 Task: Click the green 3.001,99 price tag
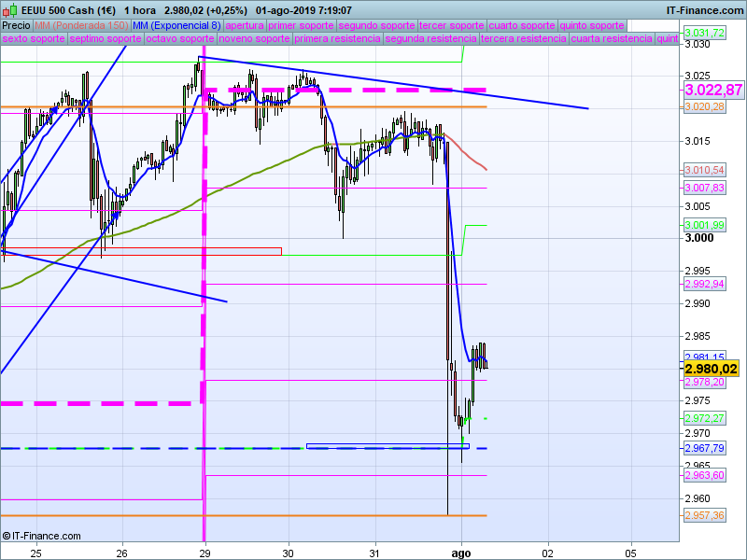coord(705,225)
